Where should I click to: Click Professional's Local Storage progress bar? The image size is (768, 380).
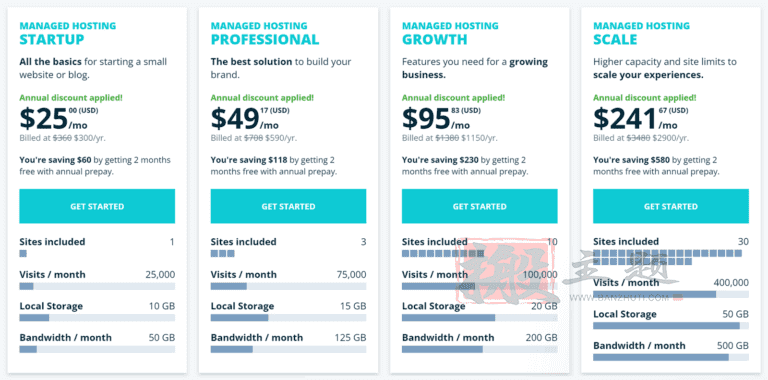[288, 318]
